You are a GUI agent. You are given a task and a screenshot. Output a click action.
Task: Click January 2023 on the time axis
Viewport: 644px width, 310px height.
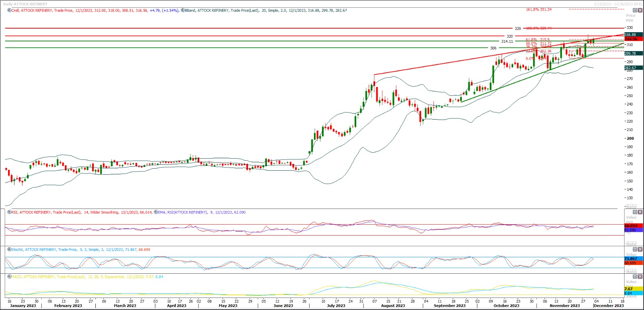23,306
